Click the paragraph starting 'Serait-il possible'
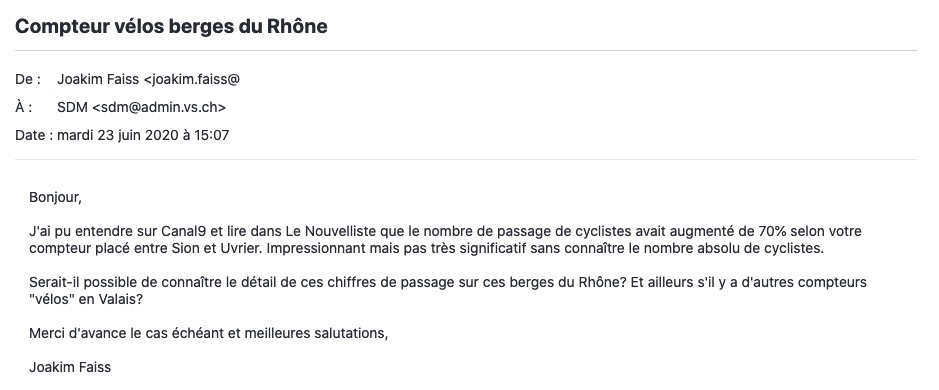Image resolution: width=939 pixels, height=390 pixels. pos(448,291)
